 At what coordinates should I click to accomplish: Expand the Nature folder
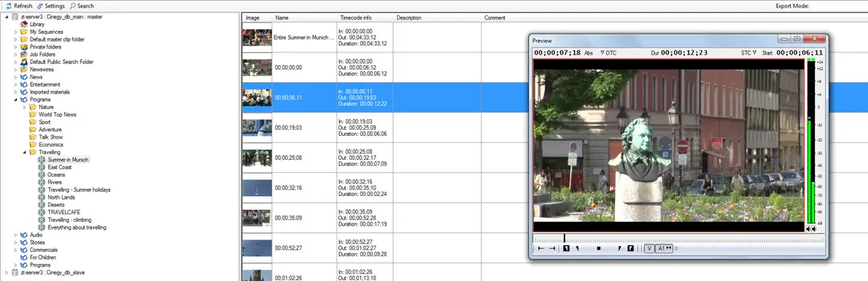[25, 107]
